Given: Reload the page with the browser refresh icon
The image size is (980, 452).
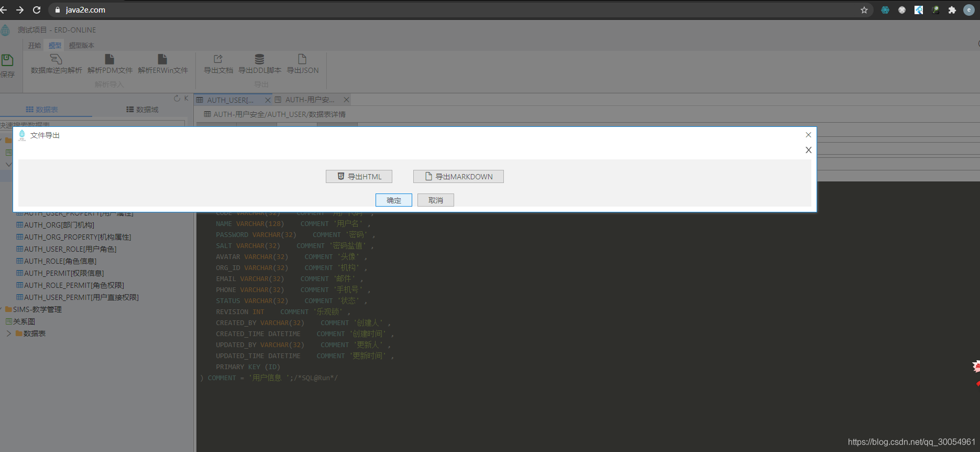Looking at the screenshot, I should click(37, 10).
